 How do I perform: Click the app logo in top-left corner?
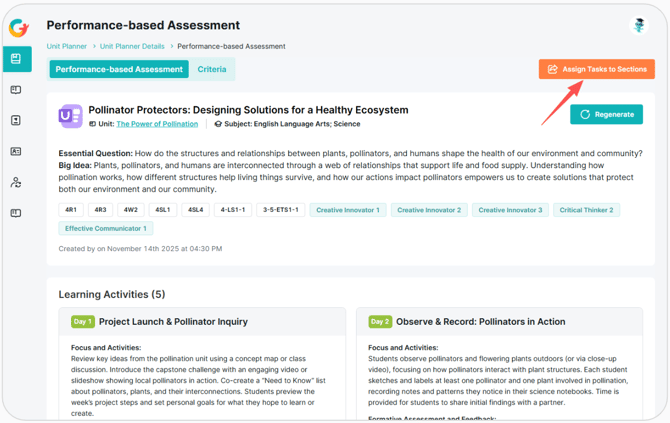click(17, 27)
